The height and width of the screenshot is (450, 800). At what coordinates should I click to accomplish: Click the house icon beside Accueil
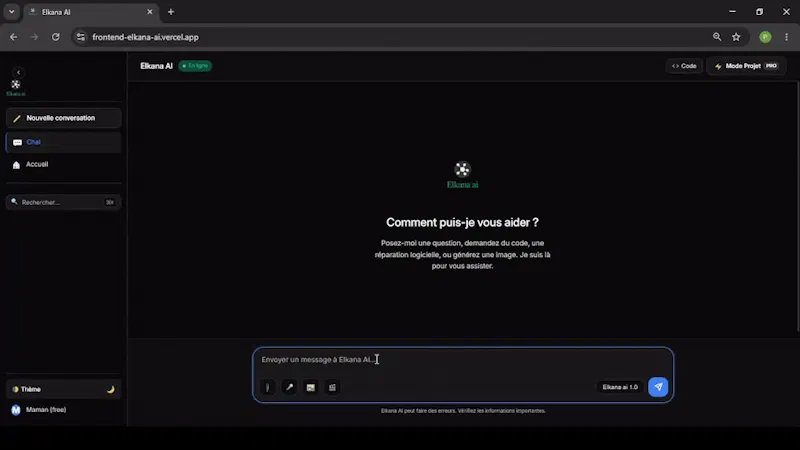(x=16, y=165)
